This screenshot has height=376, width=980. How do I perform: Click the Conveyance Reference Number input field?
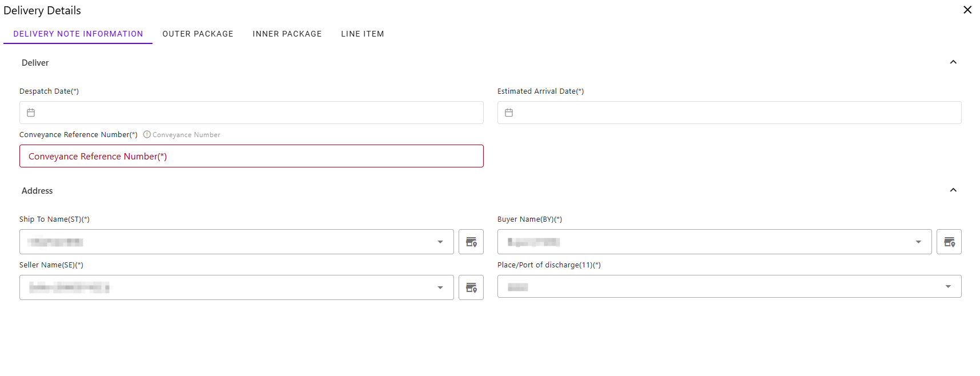point(251,156)
